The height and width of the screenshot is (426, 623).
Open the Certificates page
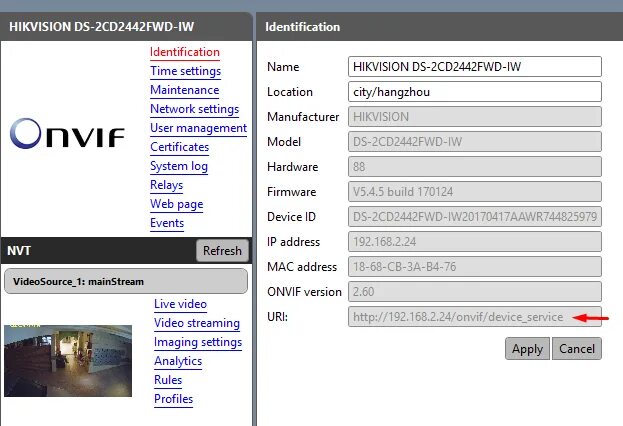180,147
